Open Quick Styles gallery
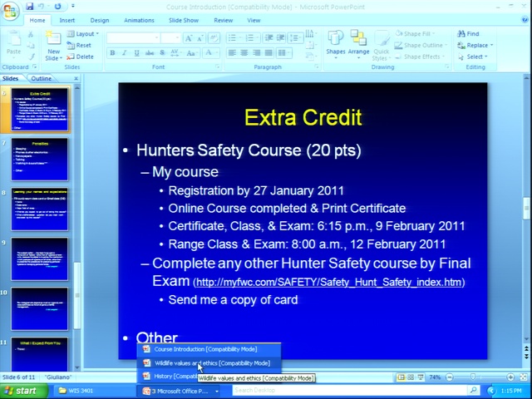The height and width of the screenshot is (399, 532). [x=382, y=46]
